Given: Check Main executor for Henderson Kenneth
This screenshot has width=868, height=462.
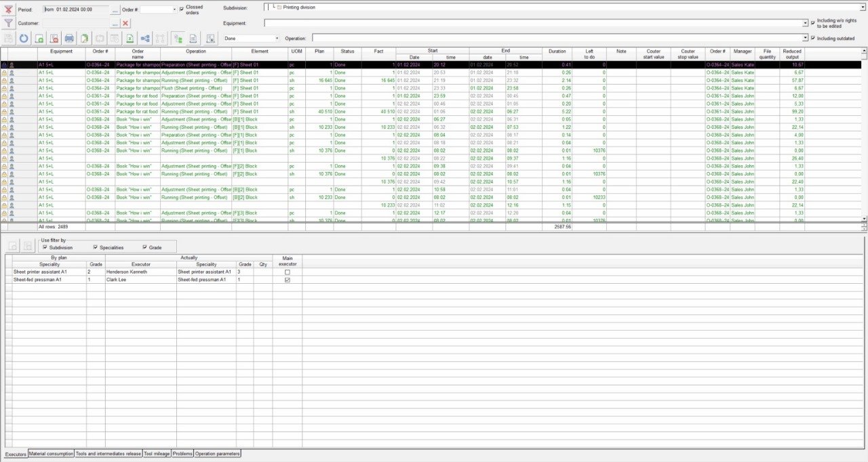Looking at the screenshot, I should [287, 272].
